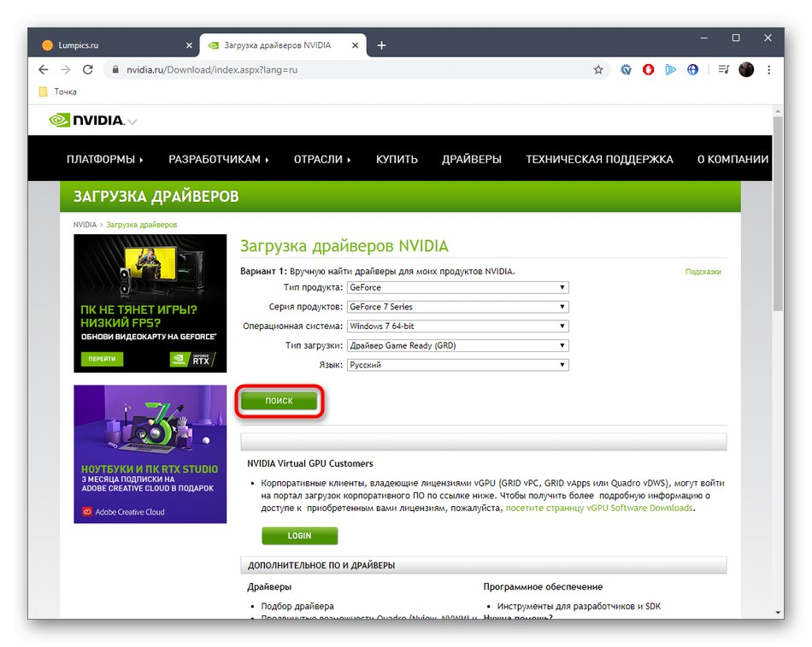Reload the page with refresh icon
Viewport: 812px width, 647px height.
pyautogui.click(x=88, y=69)
